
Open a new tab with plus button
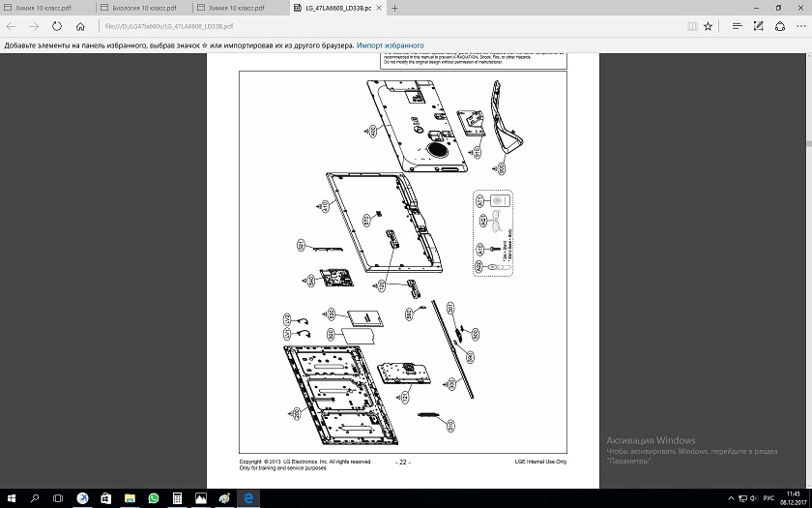pos(395,8)
